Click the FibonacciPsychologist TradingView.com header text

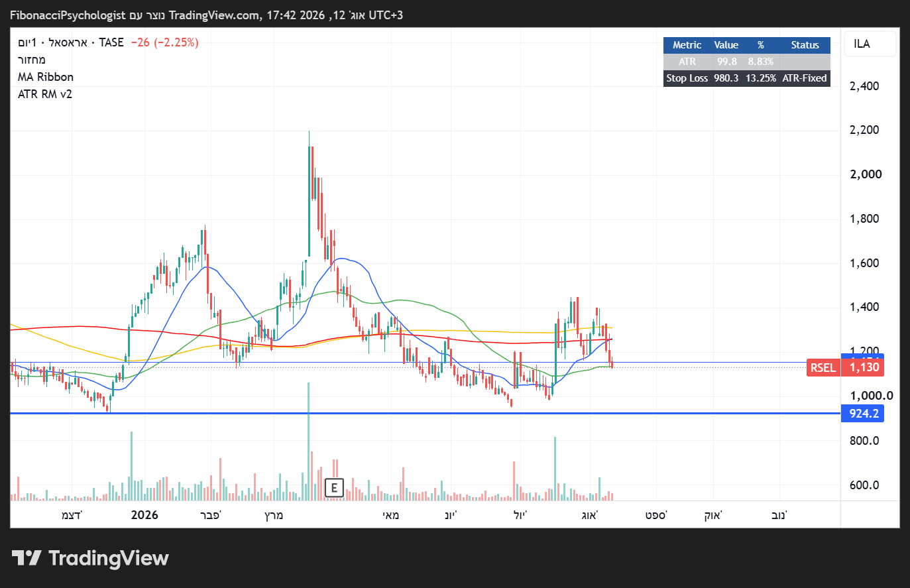coord(206,15)
